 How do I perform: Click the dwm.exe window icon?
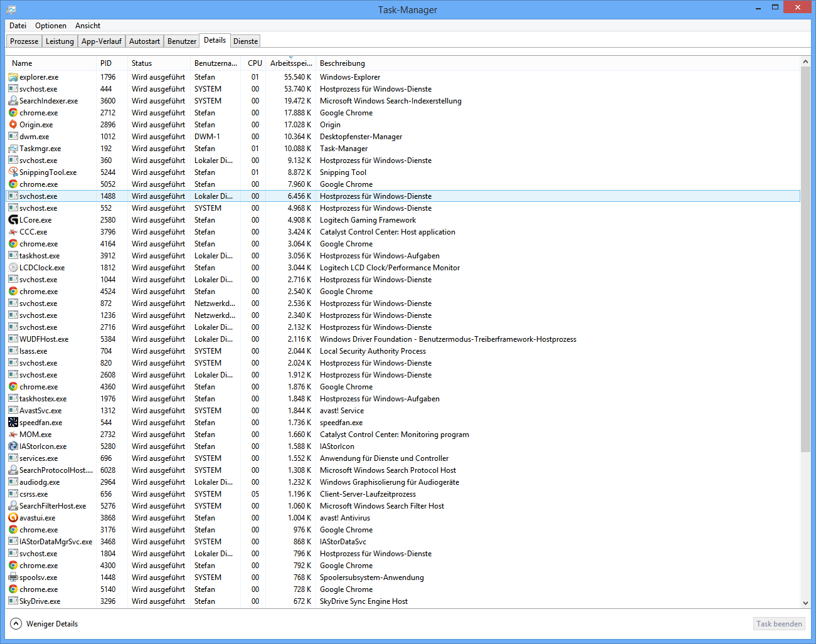[x=13, y=137]
